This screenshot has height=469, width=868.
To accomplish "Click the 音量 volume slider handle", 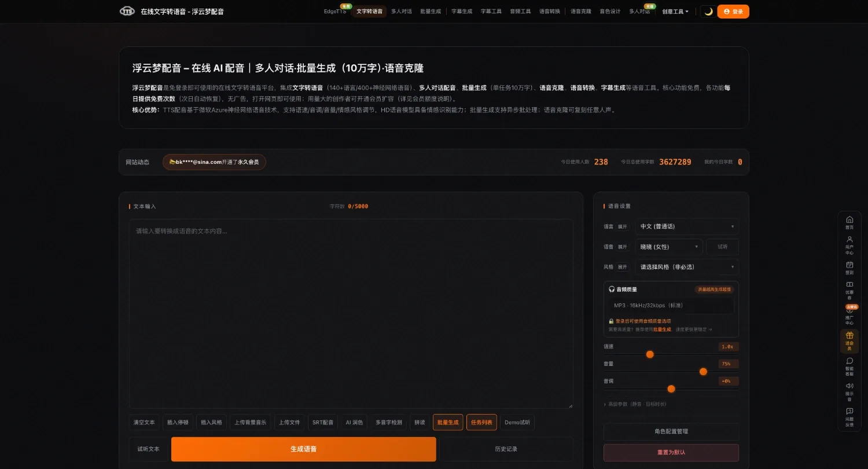I will coord(703,372).
